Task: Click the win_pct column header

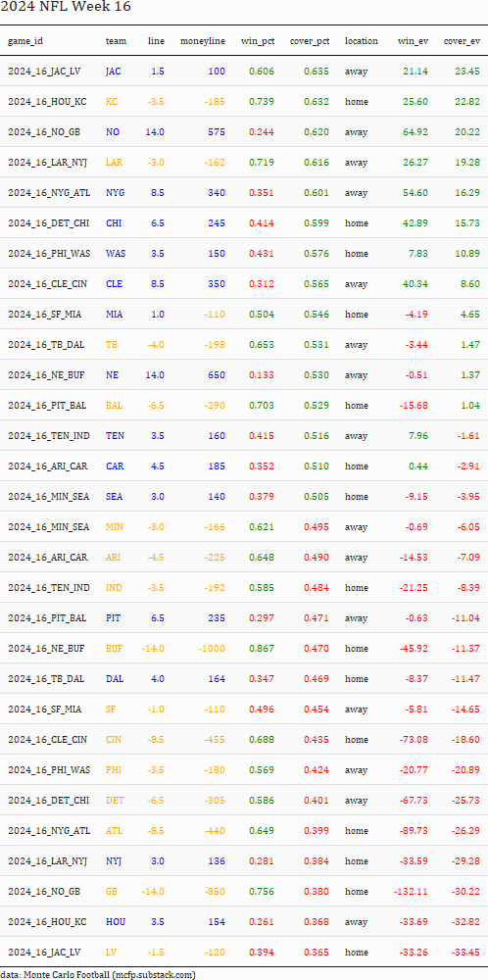Action: coord(258,41)
